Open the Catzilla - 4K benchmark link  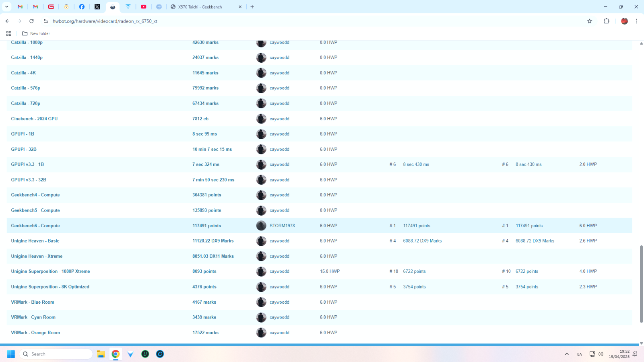click(23, 73)
